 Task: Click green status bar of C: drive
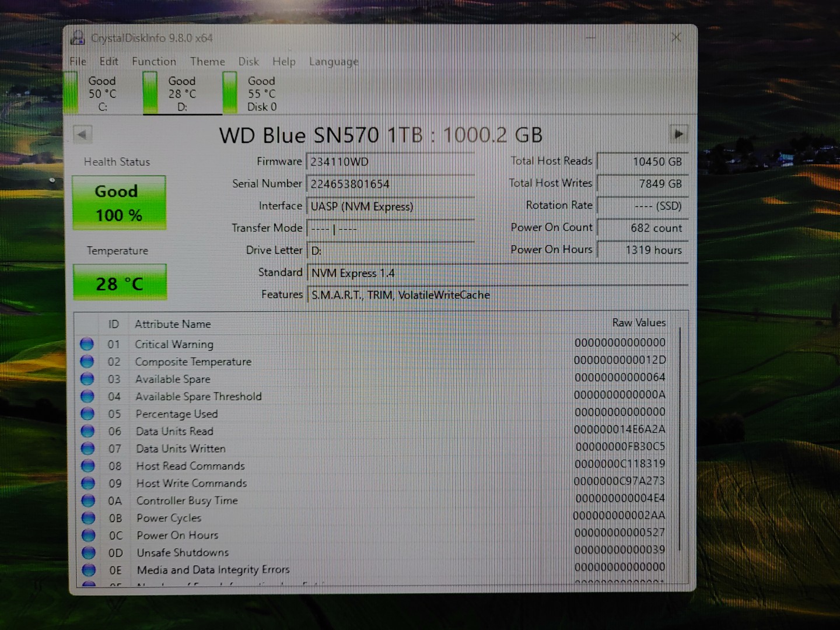click(x=71, y=92)
